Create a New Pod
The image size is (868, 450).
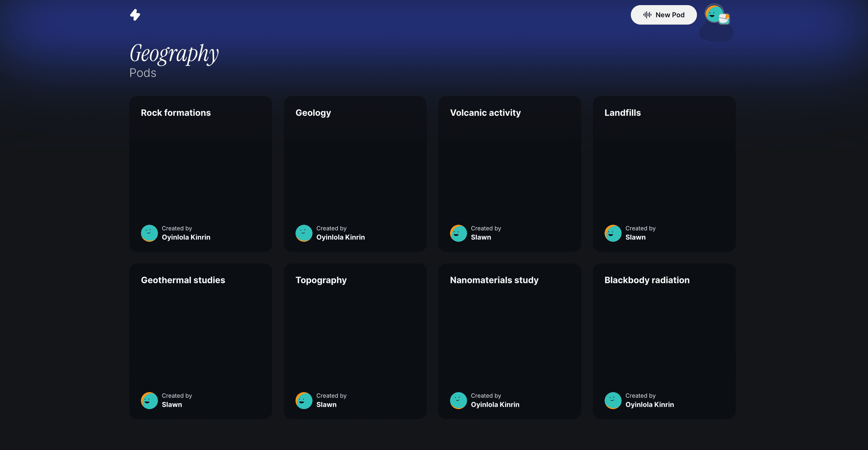pos(663,15)
